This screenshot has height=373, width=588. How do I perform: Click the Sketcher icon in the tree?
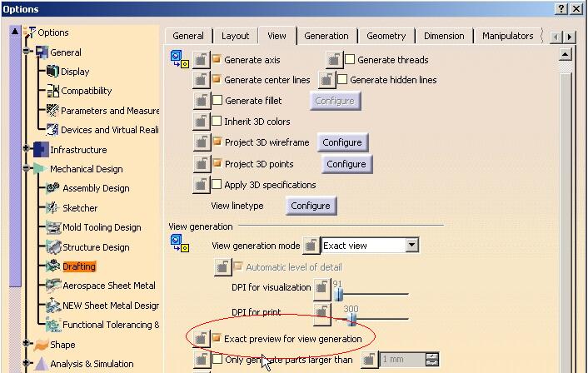(52, 208)
